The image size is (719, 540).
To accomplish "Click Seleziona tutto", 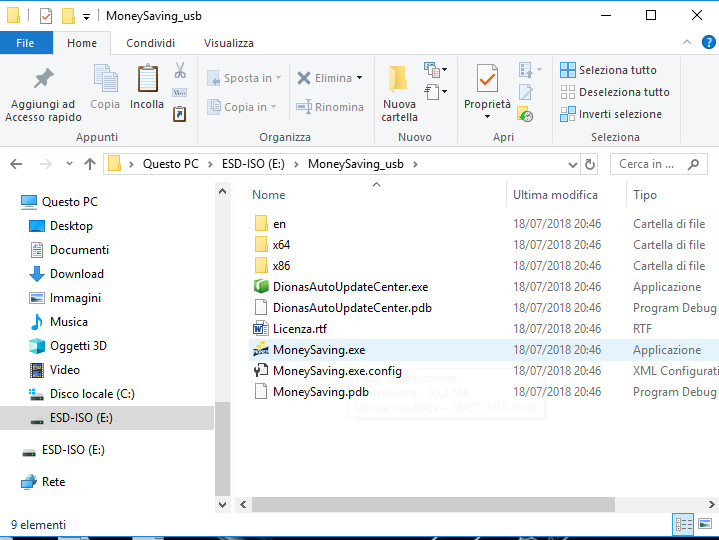I will pos(608,70).
